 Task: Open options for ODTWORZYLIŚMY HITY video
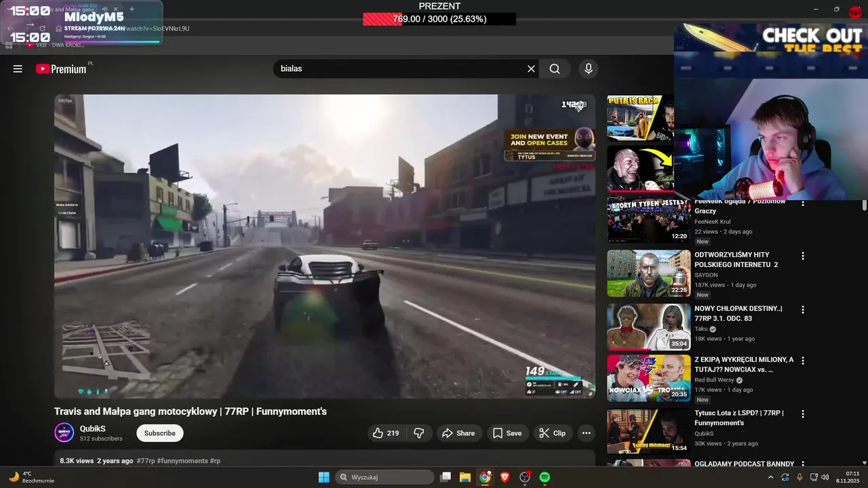point(803,256)
